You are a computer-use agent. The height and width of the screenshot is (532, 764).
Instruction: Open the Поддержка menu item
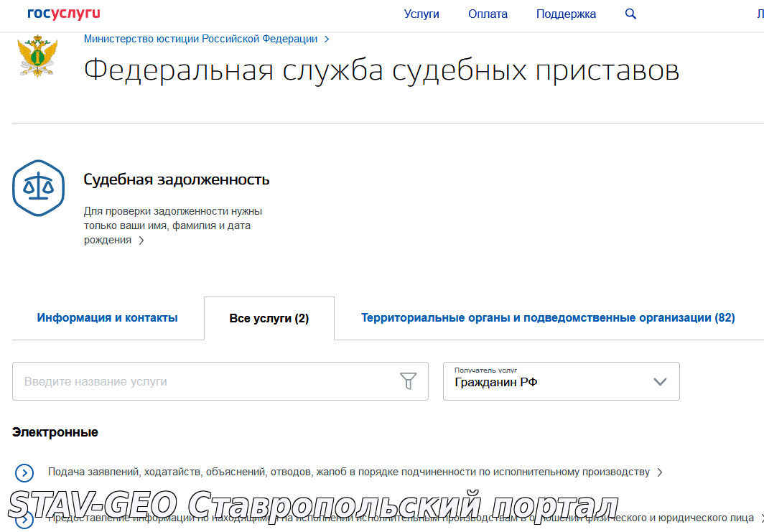[x=566, y=14]
